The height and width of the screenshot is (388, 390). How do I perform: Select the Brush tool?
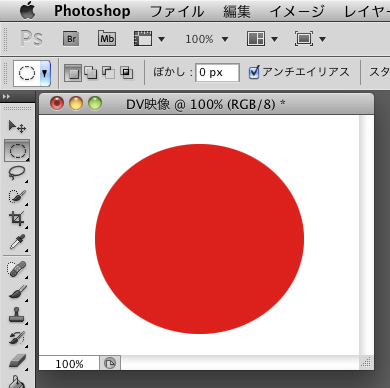click(17, 292)
